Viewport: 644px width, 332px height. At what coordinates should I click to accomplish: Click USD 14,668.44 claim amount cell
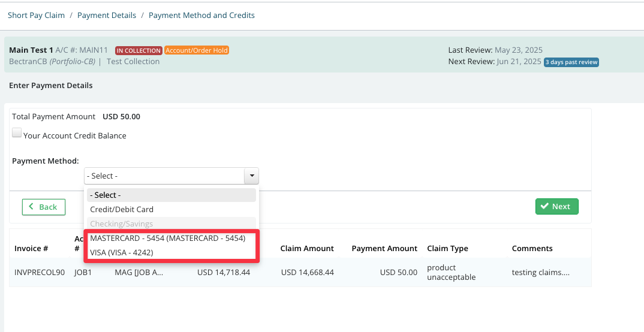[x=307, y=272]
